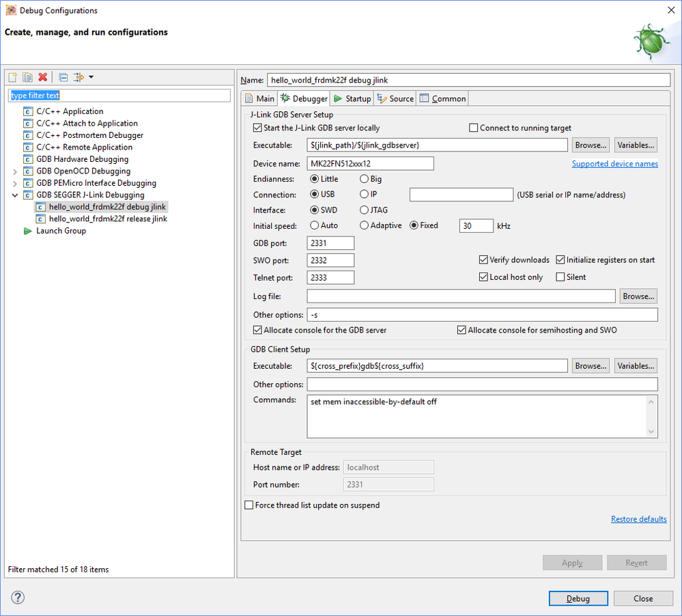682x616 pixels.
Task: Click Restore defaults link
Action: coord(638,519)
